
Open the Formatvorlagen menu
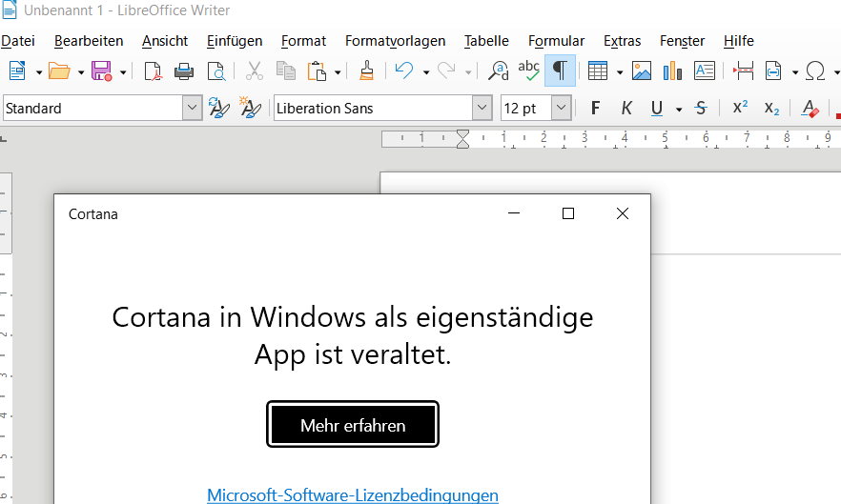pyautogui.click(x=396, y=41)
